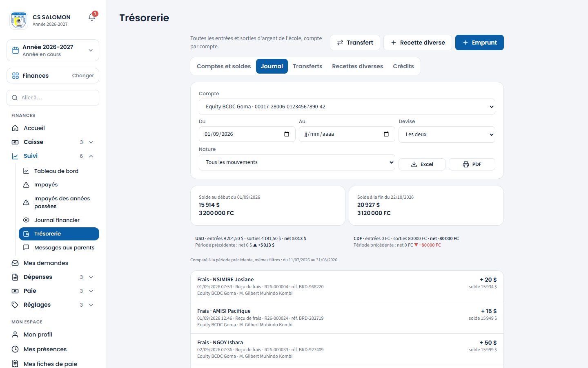588x368 pixels.
Task: Click the Recette diverse button
Action: 418,43
